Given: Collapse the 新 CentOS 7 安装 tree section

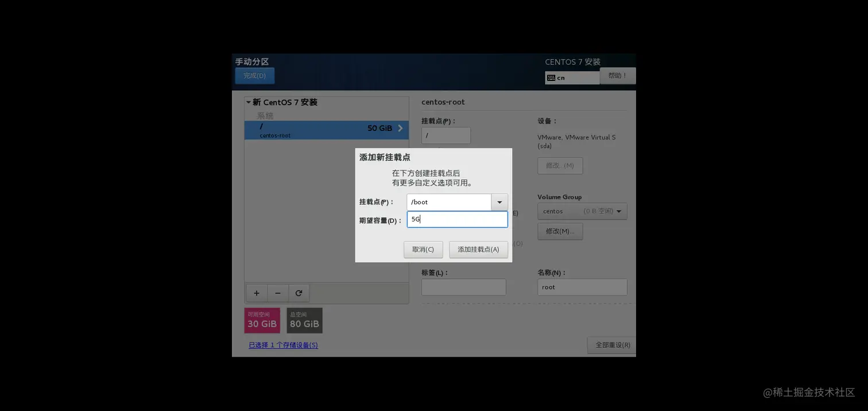Looking at the screenshot, I should point(249,102).
